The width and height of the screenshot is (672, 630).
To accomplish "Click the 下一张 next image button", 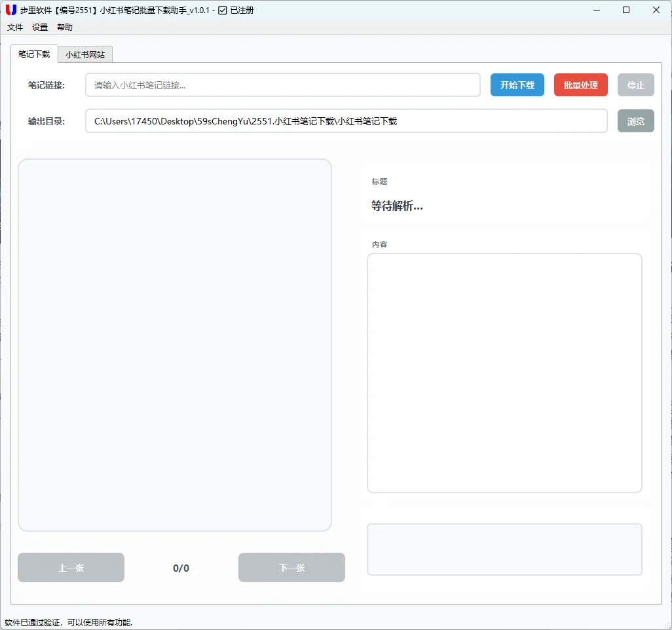I will click(x=292, y=567).
